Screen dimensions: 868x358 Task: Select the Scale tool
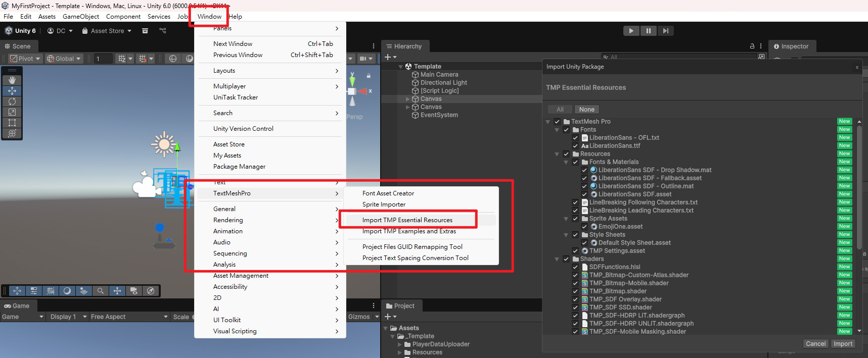coord(12,112)
